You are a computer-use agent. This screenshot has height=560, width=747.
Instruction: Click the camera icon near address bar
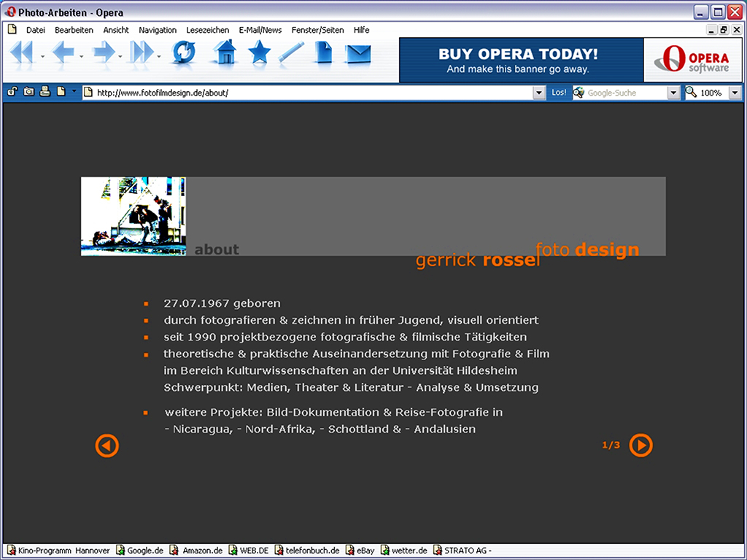pyautogui.click(x=28, y=92)
